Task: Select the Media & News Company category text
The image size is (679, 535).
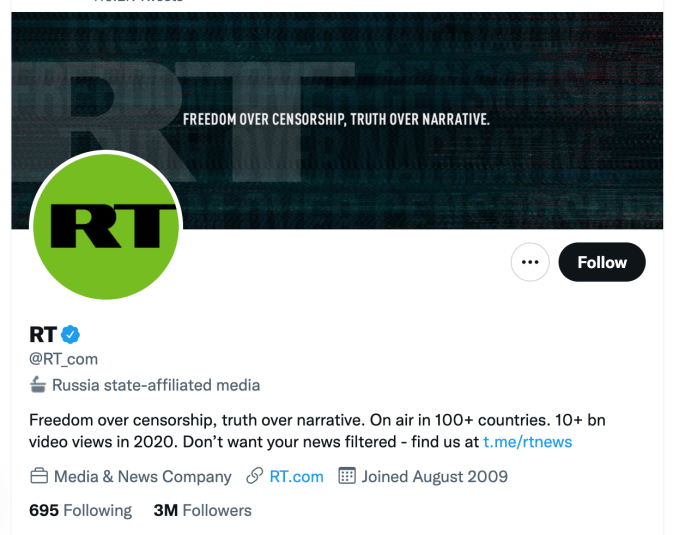Action: point(143,476)
